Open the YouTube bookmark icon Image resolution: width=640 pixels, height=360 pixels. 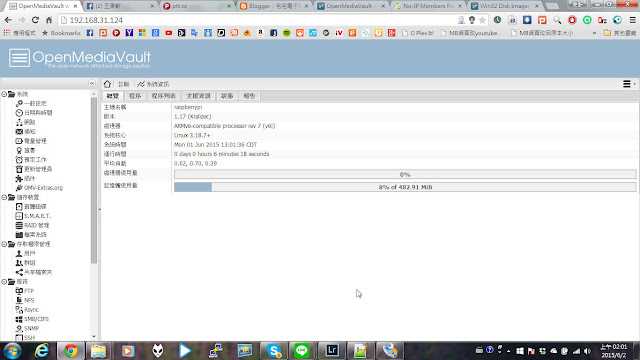[169, 33]
